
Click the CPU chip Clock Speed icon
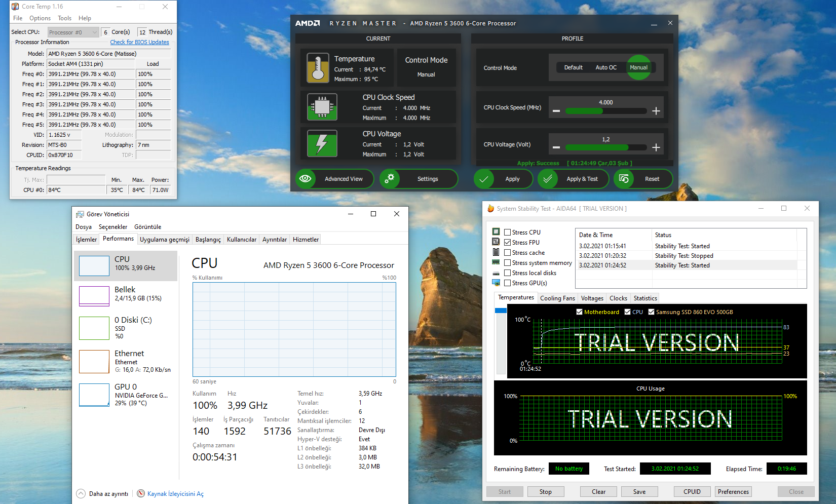[x=322, y=107]
